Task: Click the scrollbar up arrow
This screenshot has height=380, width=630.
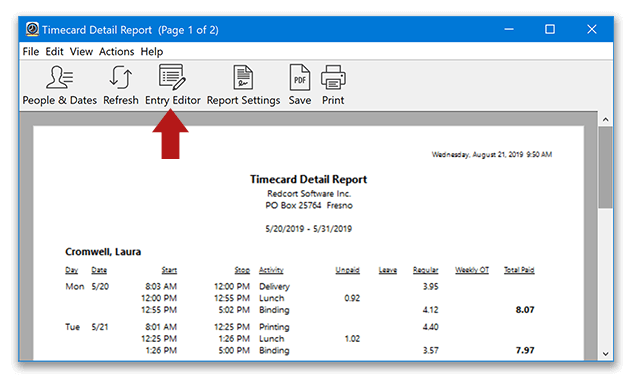Action: click(605, 119)
